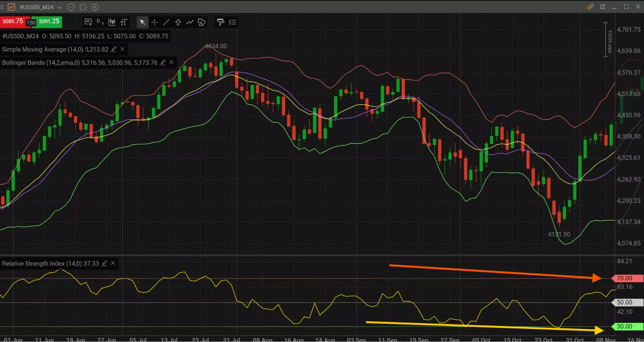Open the object list icon in toolbar
The width and height of the screenshot is (644, 342).
pos(232,22)
